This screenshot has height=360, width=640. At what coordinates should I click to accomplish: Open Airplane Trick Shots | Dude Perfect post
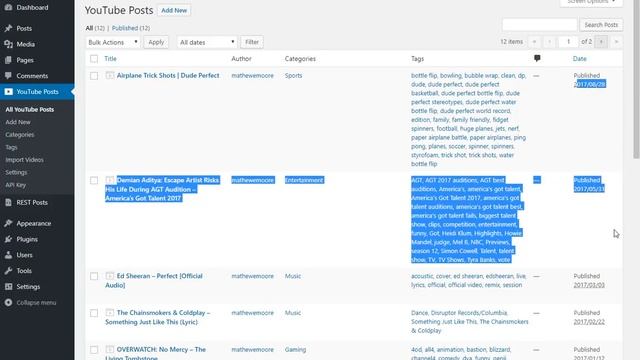pos(168,76)
